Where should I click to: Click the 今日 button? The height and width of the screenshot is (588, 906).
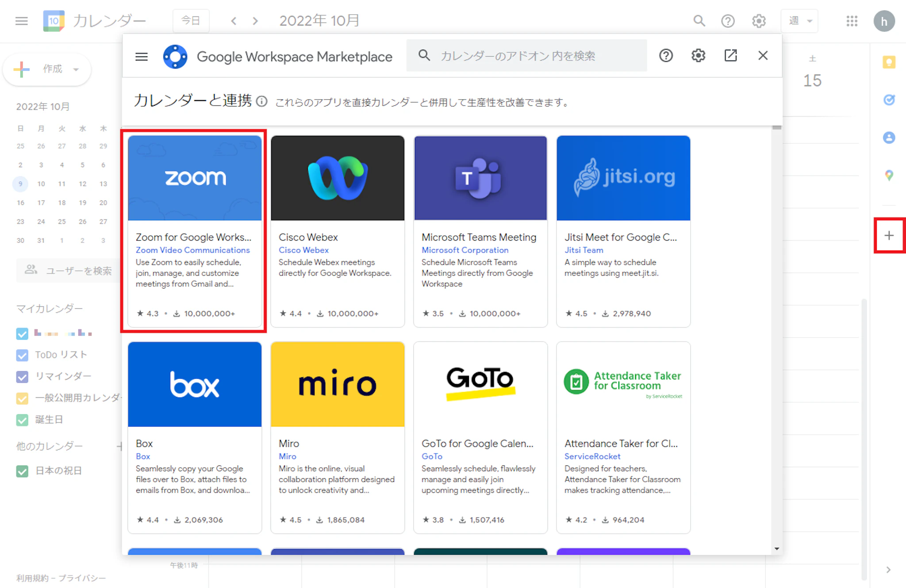pyautogui.click(x=191, y=21)
